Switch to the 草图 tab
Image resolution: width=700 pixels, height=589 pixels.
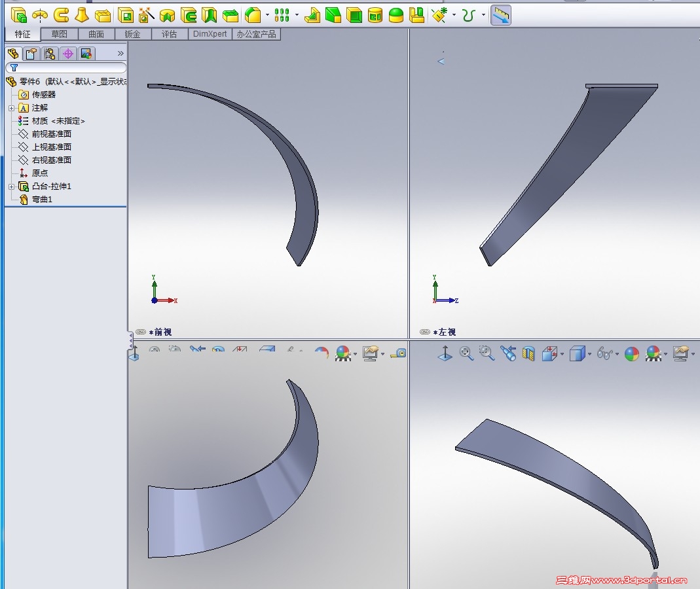coord(60,34)
